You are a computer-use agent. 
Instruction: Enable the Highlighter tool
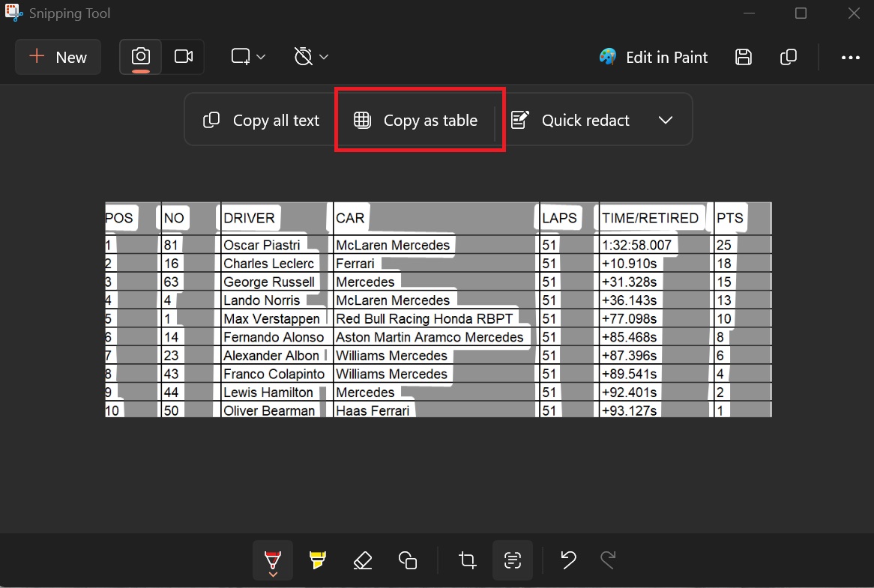(318, 560)
